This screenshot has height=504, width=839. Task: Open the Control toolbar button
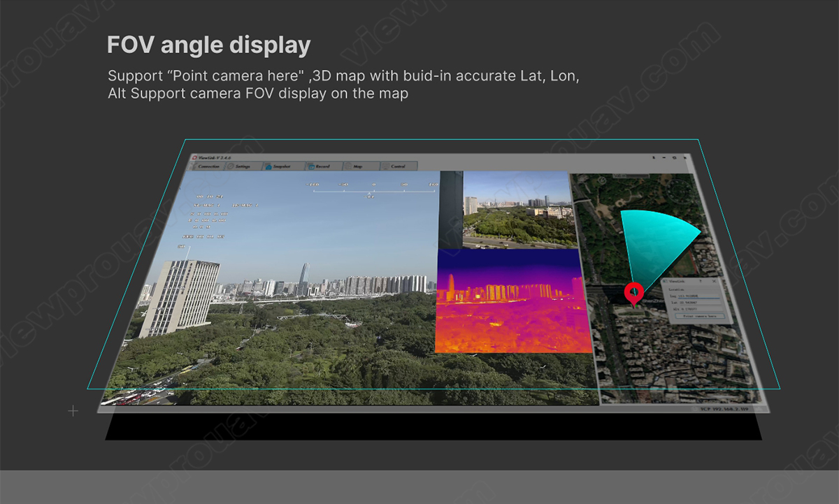pyautogui.click(x=397, y=166)
